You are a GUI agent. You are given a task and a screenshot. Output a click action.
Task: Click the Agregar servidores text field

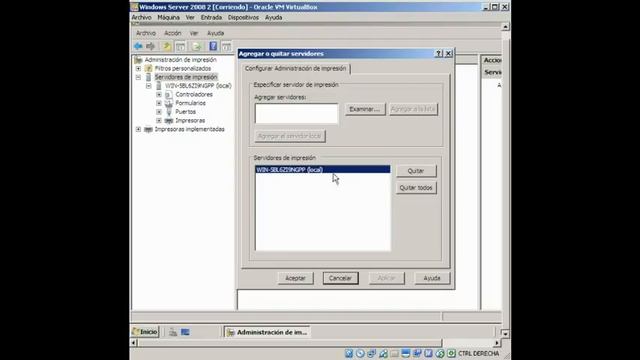(297, 113)
